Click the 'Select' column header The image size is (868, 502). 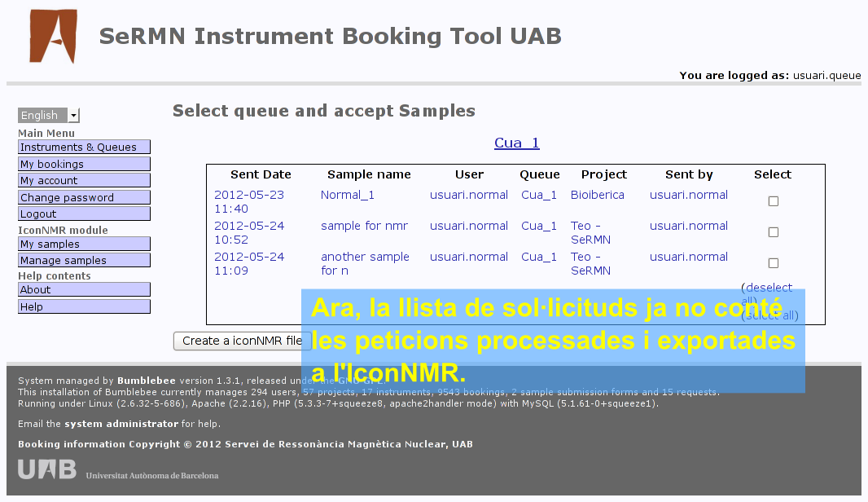tap(773, 174)
